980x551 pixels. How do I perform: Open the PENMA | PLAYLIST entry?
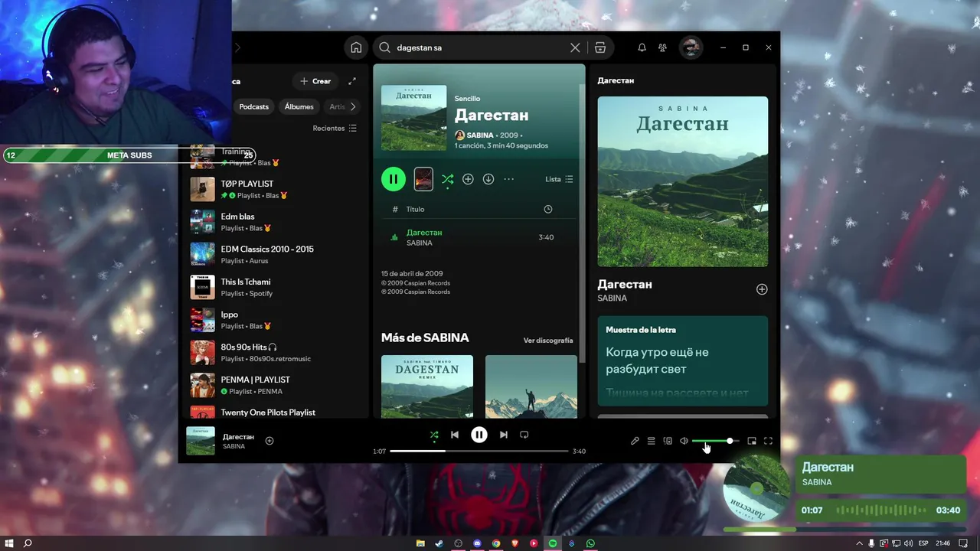(x=274, y=385)
